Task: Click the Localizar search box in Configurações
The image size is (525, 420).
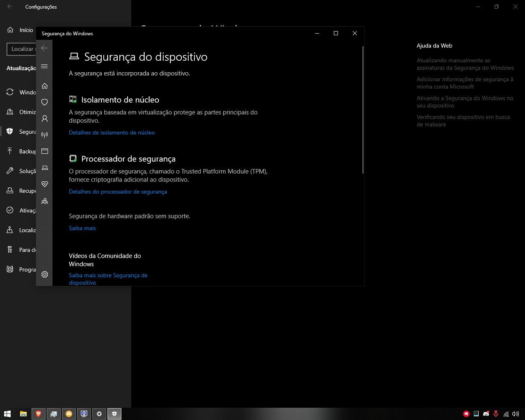Action: click(22, 49)
